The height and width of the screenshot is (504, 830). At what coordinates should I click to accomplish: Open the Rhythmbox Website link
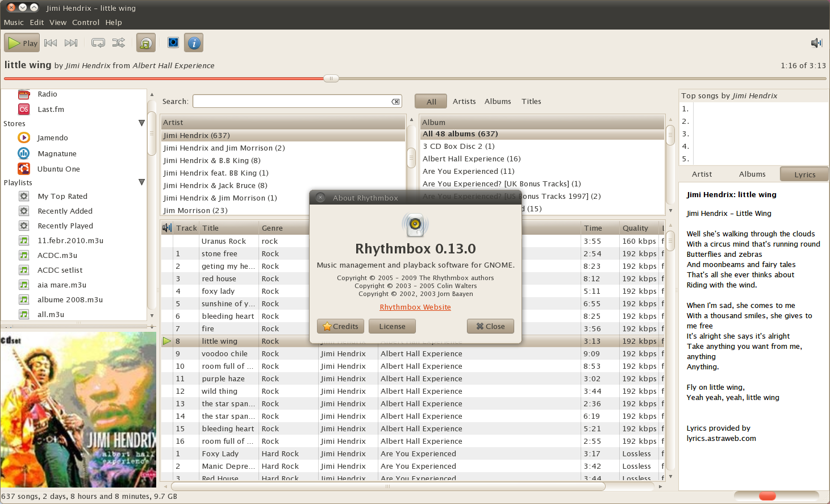tap(415, 307)
